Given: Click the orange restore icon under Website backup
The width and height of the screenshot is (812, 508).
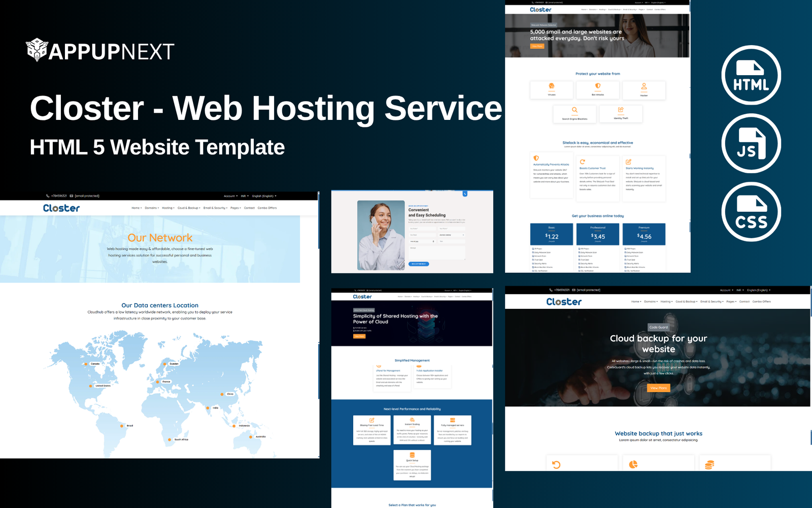Looking at the screenshot, I should click(x=556, y=465).
